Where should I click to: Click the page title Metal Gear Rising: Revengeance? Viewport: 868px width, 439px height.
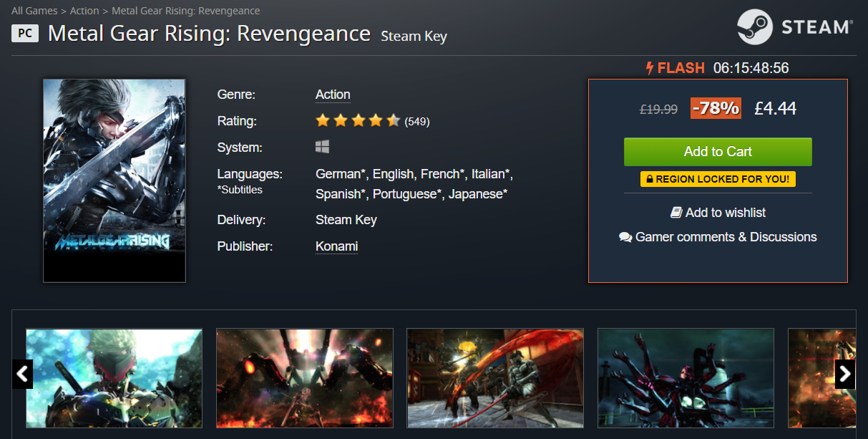(209, 34)
